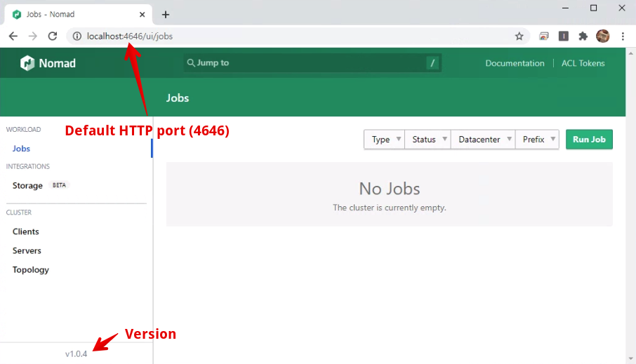Viewport: 636px width, 364px height.
Task: Click the Nomad wordmark text
Action: tap(57, 63)
